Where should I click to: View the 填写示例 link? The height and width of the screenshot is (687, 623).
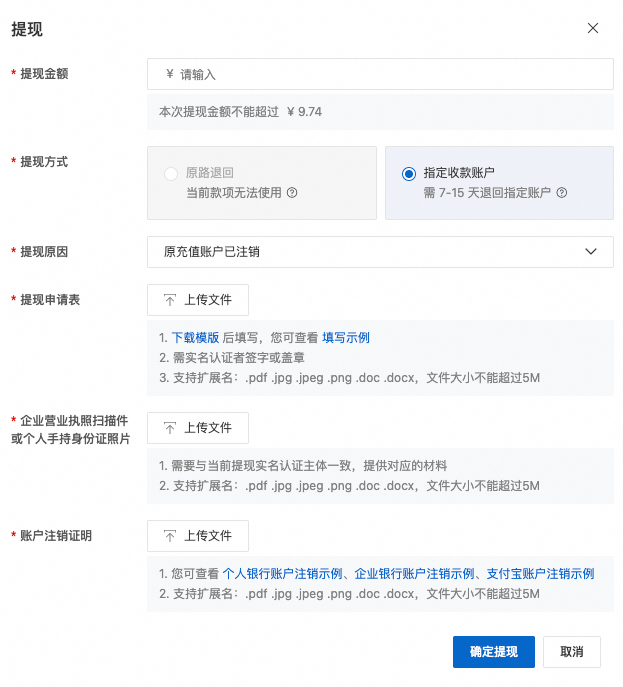pyautogui.click(x=346, y=338)
